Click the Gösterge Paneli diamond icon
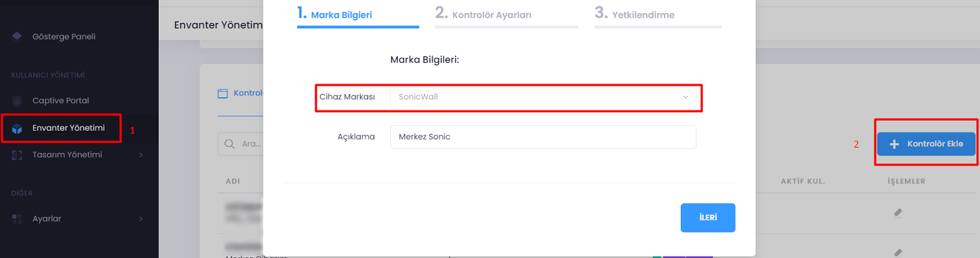The image size is (980, 258). pyautogui.click(x=17, y=37)
